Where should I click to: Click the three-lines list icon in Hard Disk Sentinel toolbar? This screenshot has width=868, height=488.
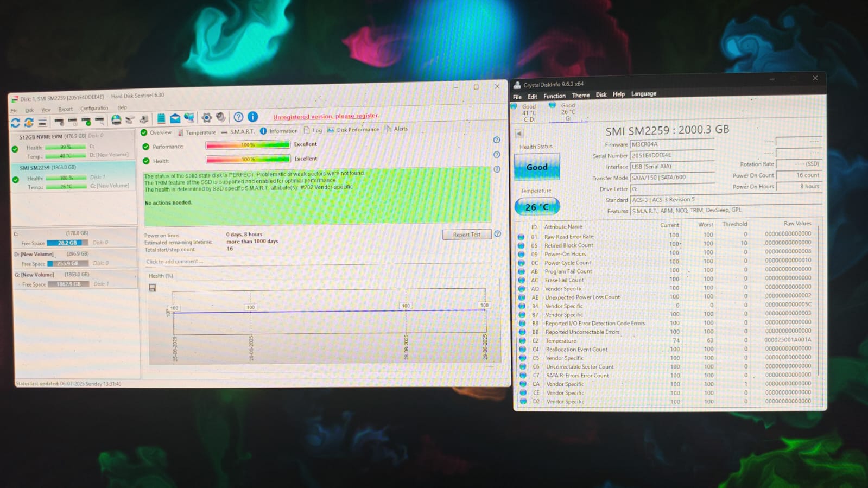(x=42, y=122)
